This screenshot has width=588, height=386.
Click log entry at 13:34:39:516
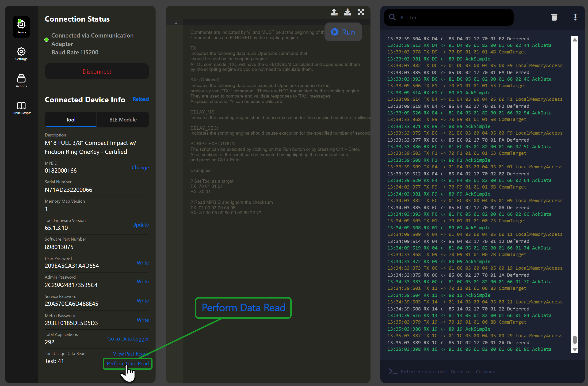point(469,315)
